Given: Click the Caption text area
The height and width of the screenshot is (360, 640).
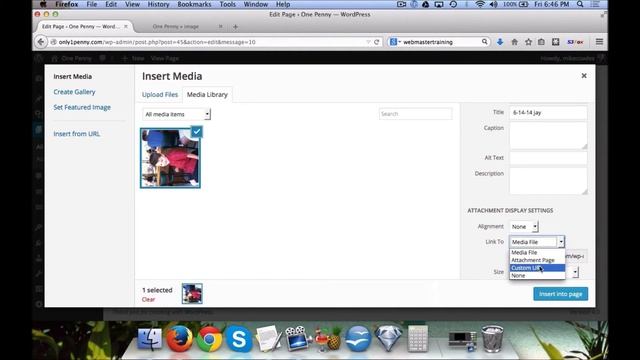Looking at the screenshot, I should [548, 136].
